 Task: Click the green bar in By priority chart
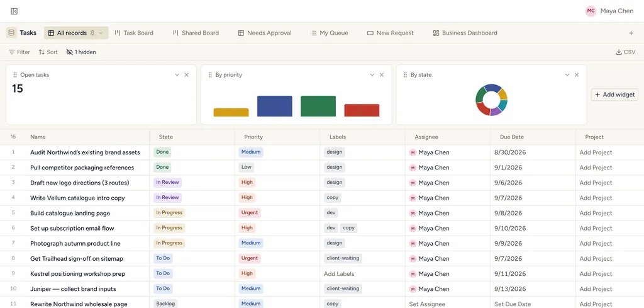pos(318,106)
